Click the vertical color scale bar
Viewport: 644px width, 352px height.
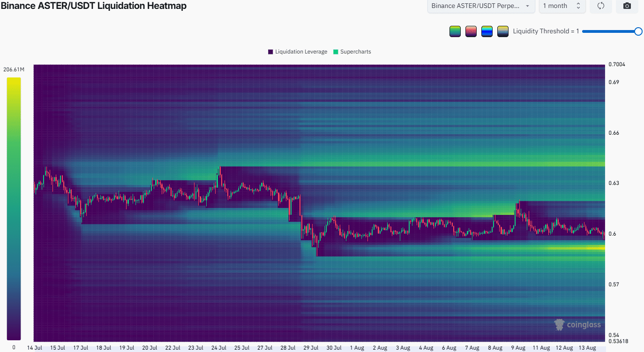14,209
